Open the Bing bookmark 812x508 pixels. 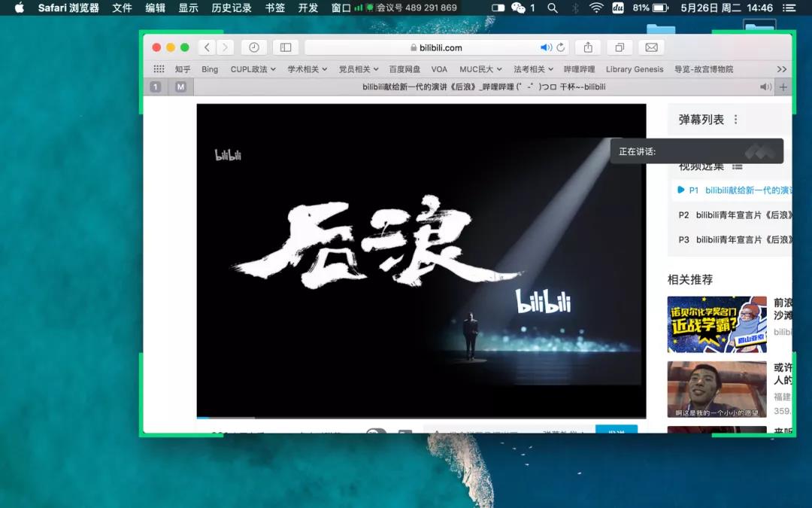pyautogui.click(x=210, y=69)
